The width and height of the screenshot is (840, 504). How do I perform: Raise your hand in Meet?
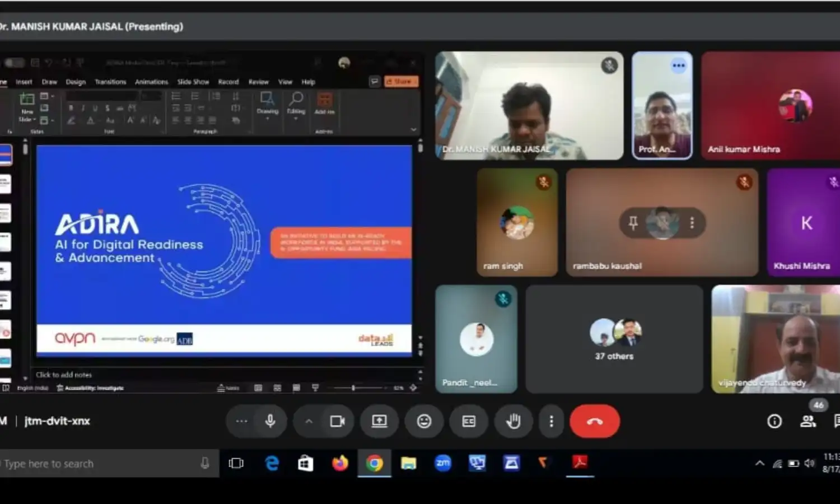coord(513,421)
